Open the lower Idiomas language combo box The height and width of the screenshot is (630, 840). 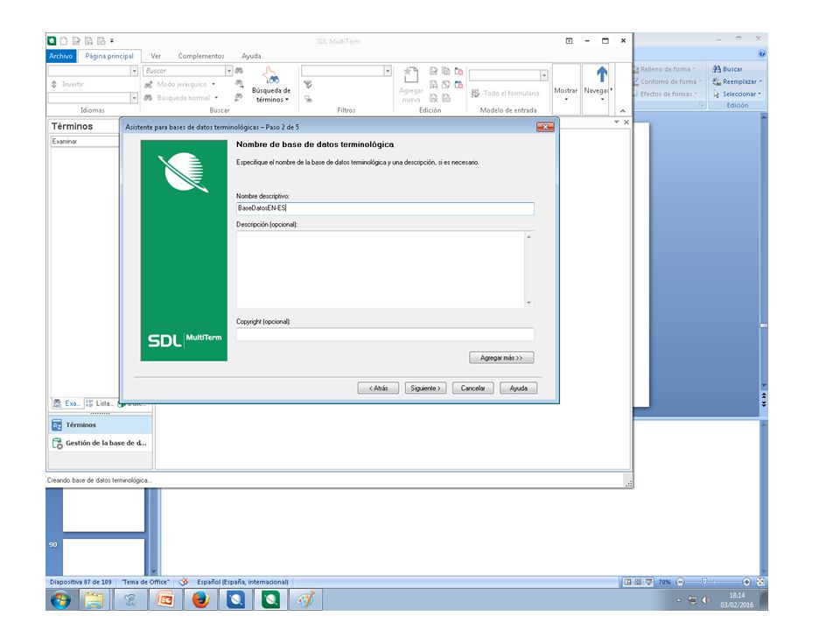click(134, 97)
